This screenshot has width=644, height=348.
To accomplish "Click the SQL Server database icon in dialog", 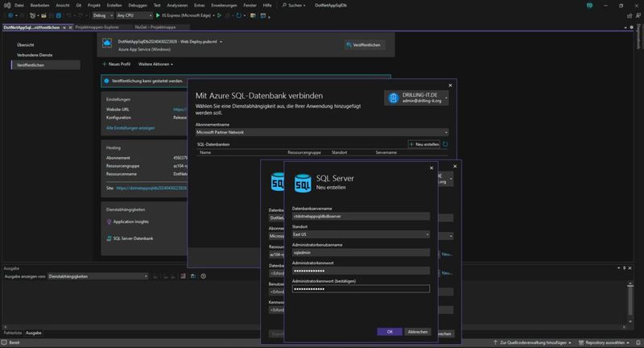I will pos(303,182).
